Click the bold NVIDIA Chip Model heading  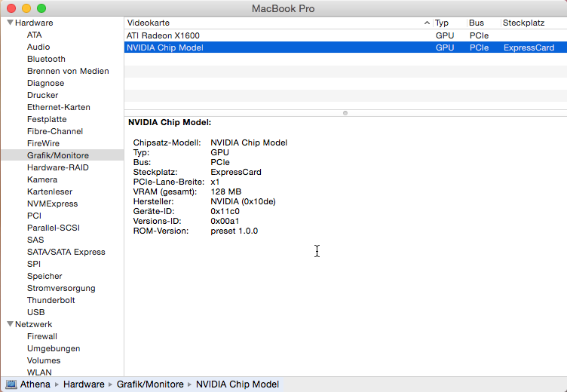tap(170, 122)
